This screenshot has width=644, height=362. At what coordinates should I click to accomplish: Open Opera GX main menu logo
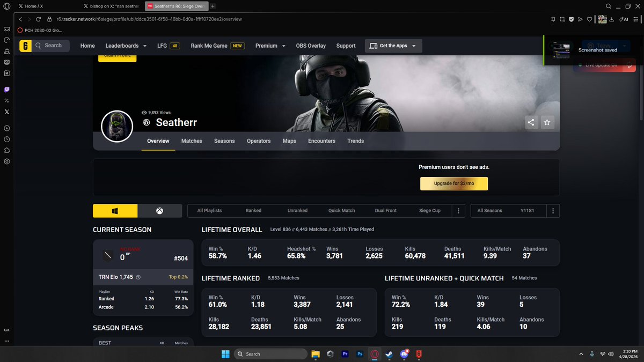[x=6, y=6]
